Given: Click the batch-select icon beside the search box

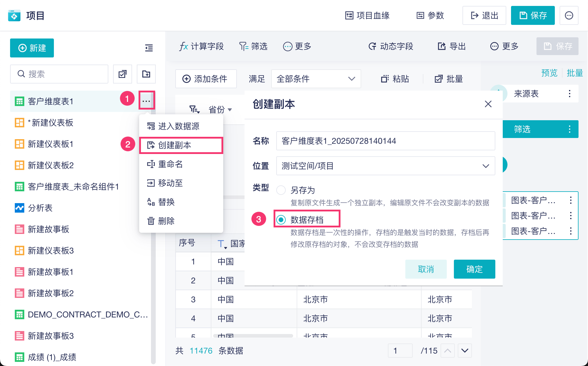Looking at the screenshot, I should click(x=122, y=74).
